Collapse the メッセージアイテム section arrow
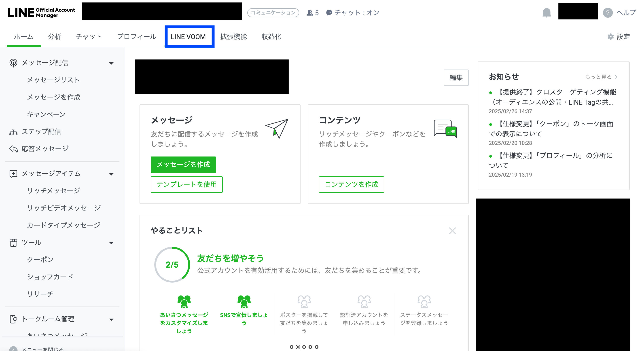 click(112, 174)
